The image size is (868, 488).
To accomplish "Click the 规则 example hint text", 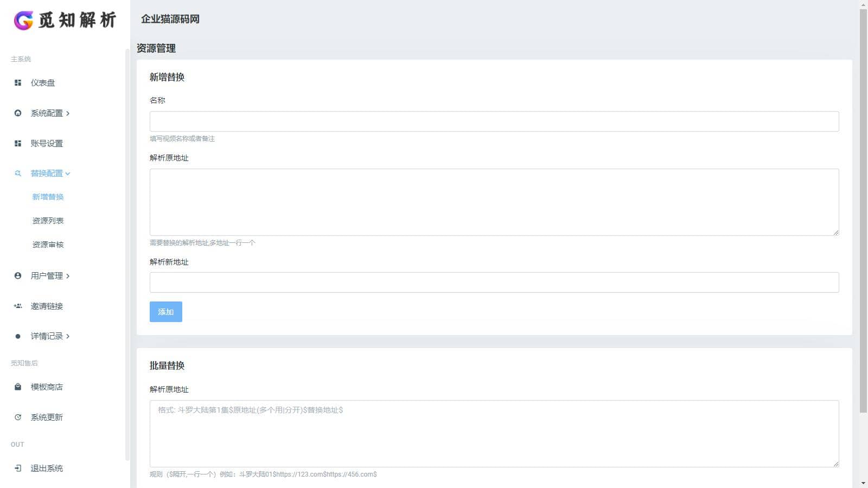I will point(263,474).
